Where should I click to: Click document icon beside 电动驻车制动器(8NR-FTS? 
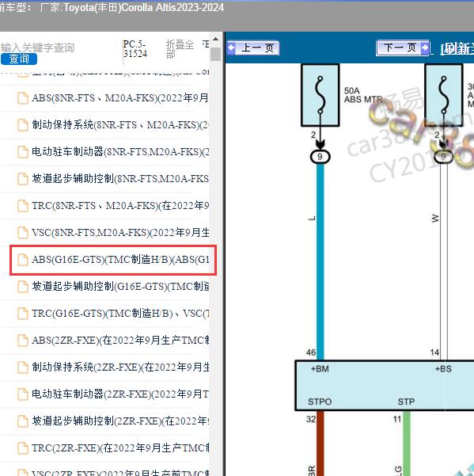(23, 152)
